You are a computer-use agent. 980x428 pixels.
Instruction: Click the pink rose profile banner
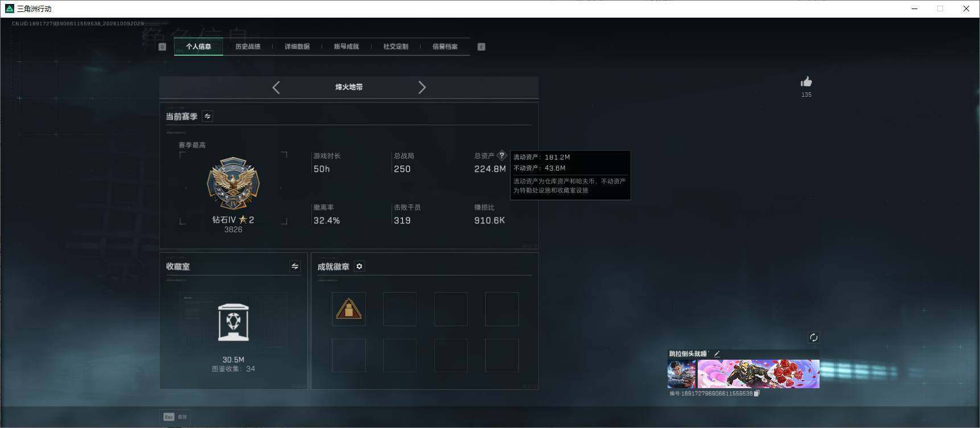pyautogui.click(x=759, y=373)
